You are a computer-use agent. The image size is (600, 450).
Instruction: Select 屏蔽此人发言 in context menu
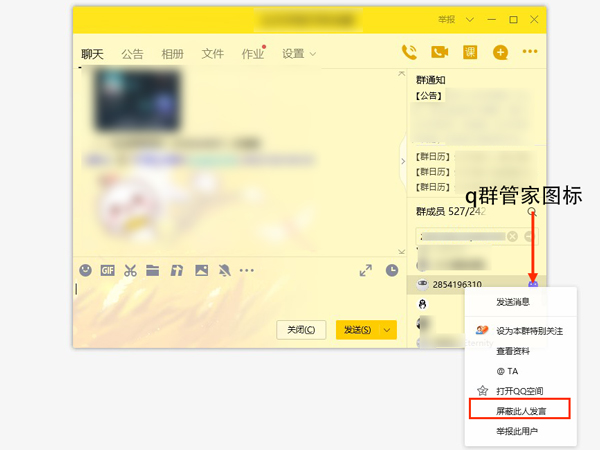519,410
